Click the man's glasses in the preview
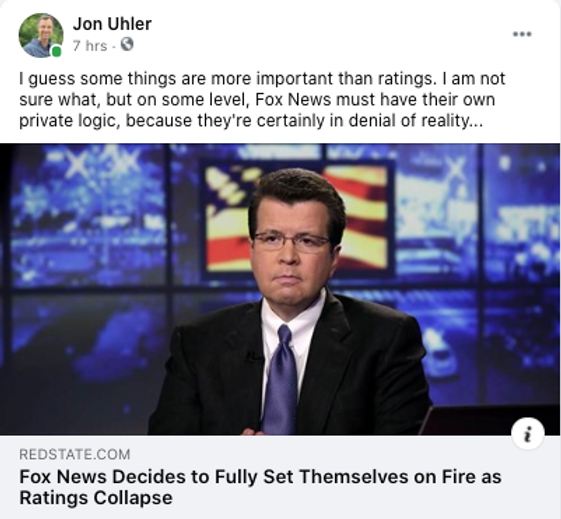 pos(291,241)
